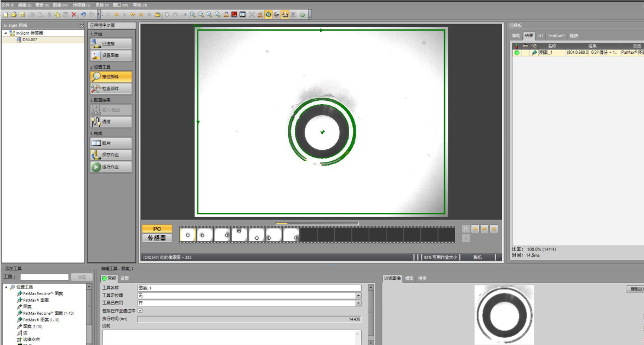
Task: Click the red Delete X toolbar icon
Action: 74,14
